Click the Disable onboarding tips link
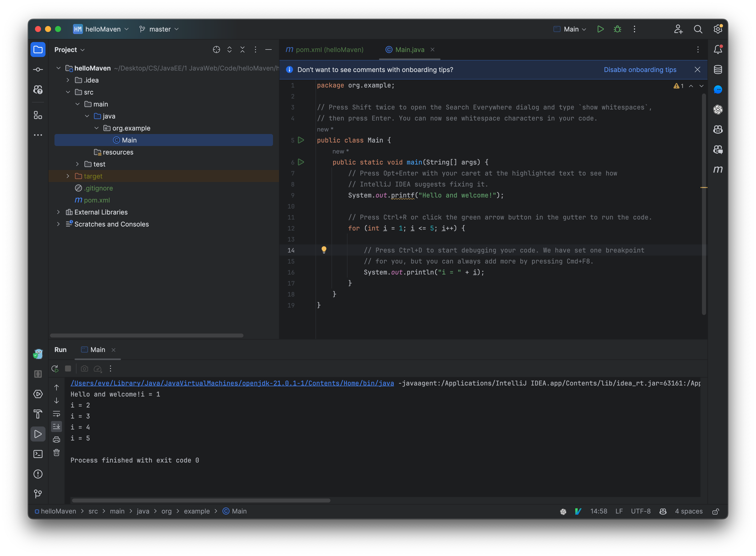Image resolution: width=756 pixels, height=556 pixels. click(640, 70)
